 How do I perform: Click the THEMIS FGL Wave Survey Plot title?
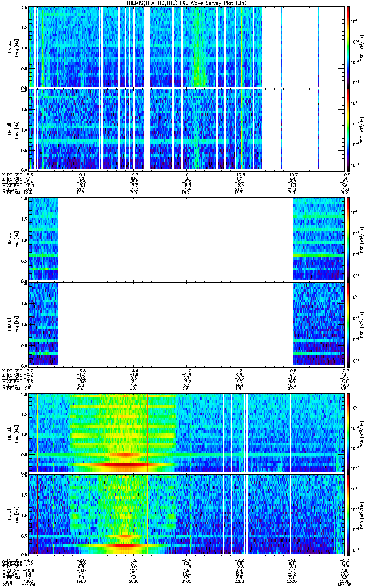[186, 3]
